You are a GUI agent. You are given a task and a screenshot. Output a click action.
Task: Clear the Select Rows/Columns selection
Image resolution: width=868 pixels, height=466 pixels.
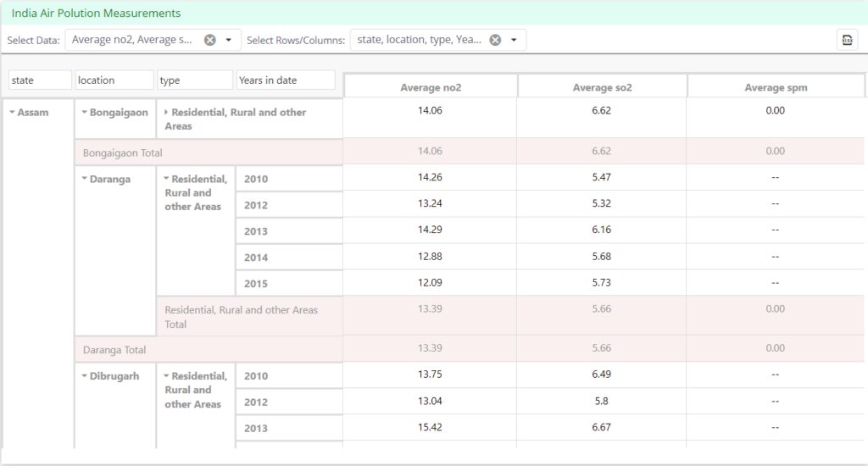495,40
